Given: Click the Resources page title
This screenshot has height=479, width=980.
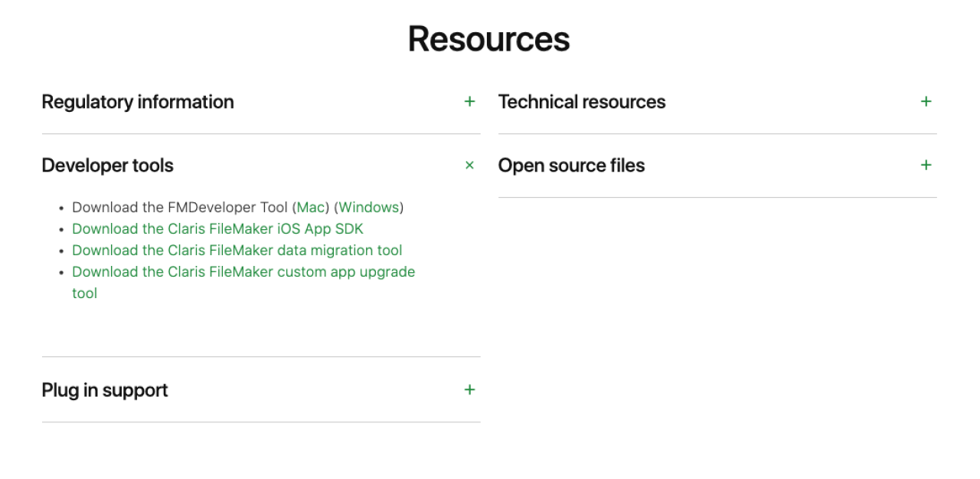Looking at the screenshot, I should click(x=489, y=38).
